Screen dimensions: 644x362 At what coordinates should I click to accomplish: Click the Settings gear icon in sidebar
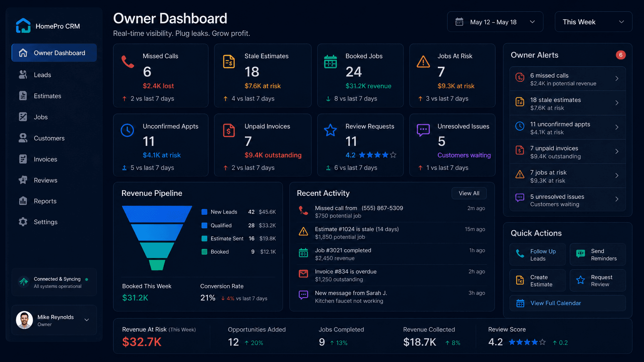click(x=23, y=222)
